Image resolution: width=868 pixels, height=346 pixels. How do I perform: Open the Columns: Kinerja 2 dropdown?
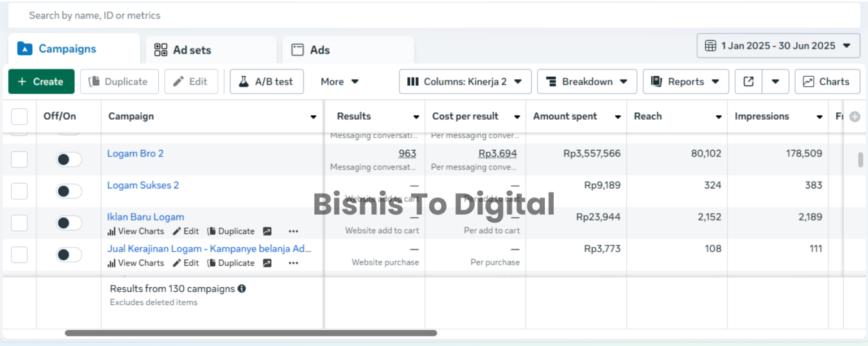pos(465,81)
